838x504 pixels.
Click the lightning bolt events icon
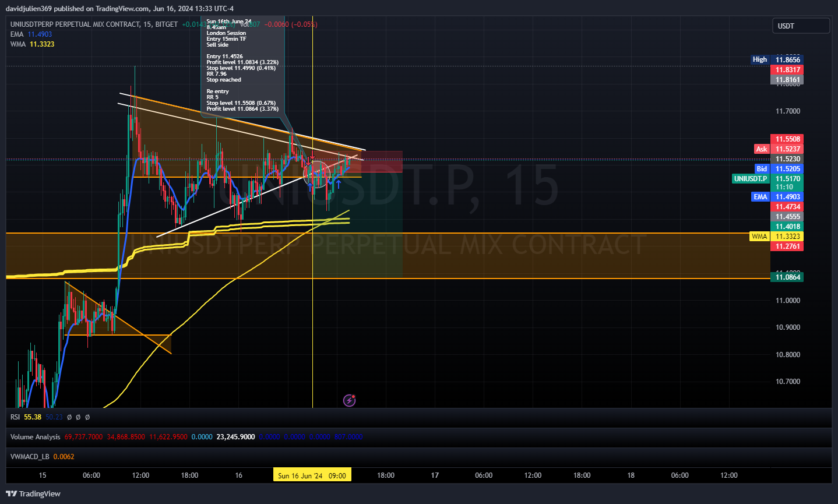tap(349, 400)
